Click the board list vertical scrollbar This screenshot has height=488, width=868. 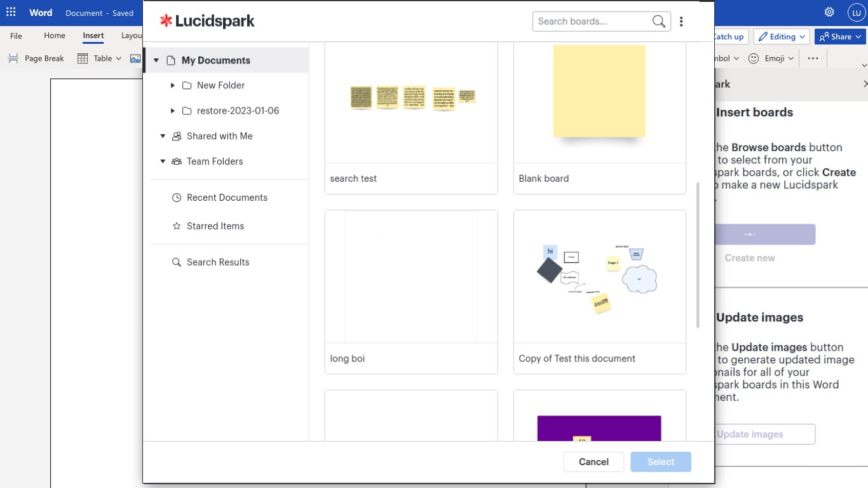[698, 255]
